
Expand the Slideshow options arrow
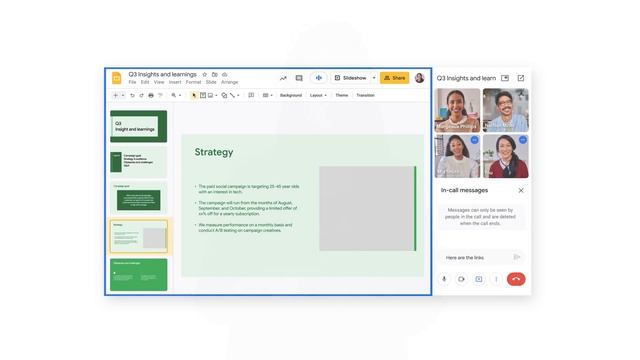click(374, 78)
